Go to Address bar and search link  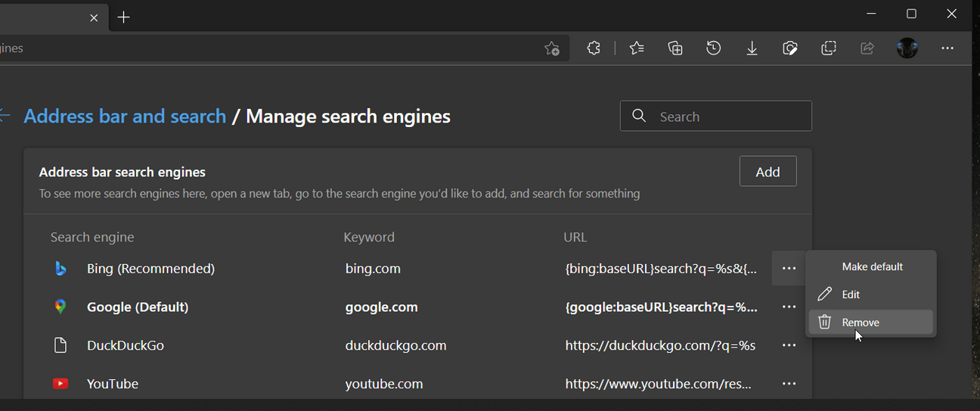coord(125,116)
